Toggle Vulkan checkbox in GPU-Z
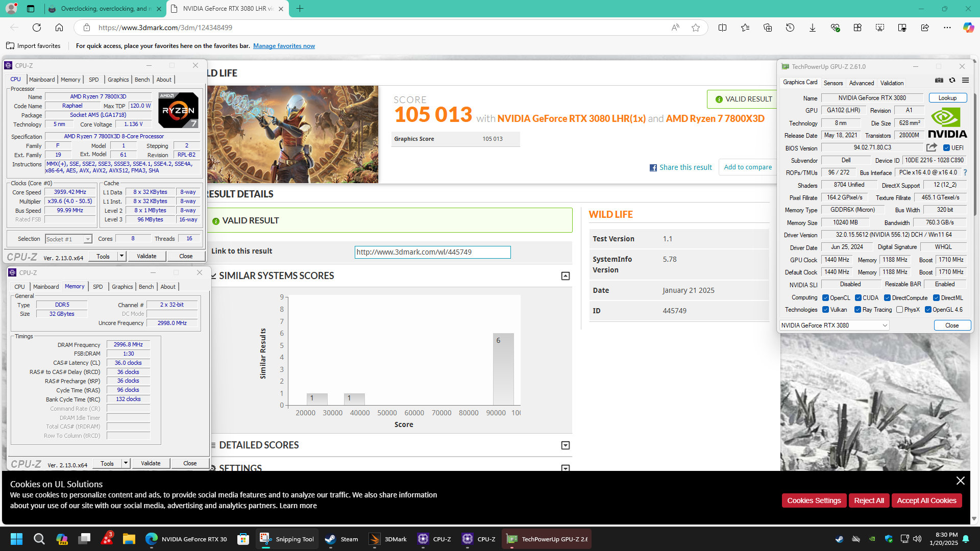 click(x=825, y=310)
